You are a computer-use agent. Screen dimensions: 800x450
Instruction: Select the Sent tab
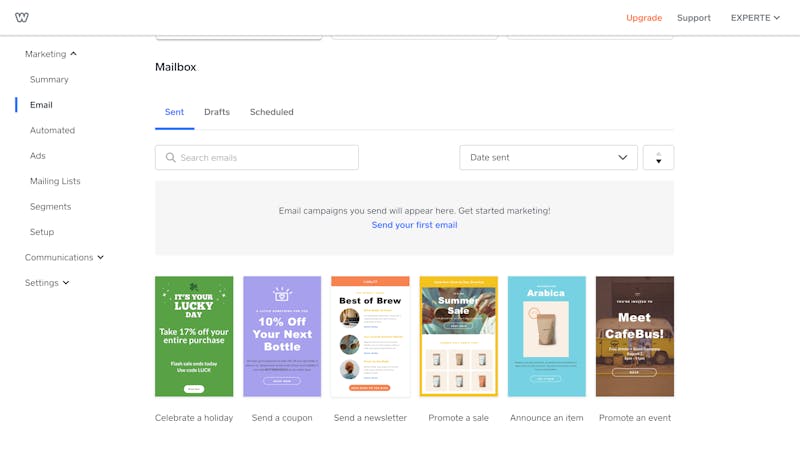[174, 112]
